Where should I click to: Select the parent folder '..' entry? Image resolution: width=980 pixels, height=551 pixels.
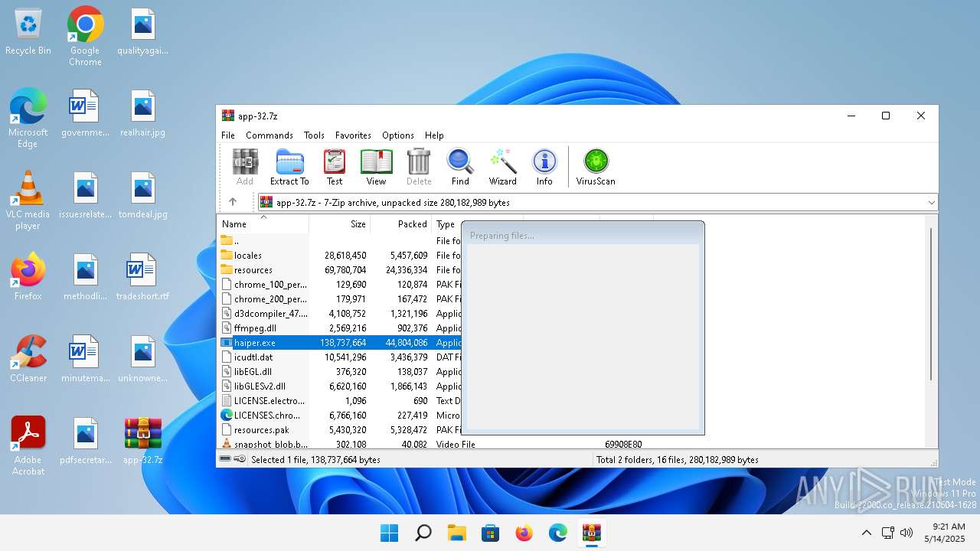click(x=340, y=241)
